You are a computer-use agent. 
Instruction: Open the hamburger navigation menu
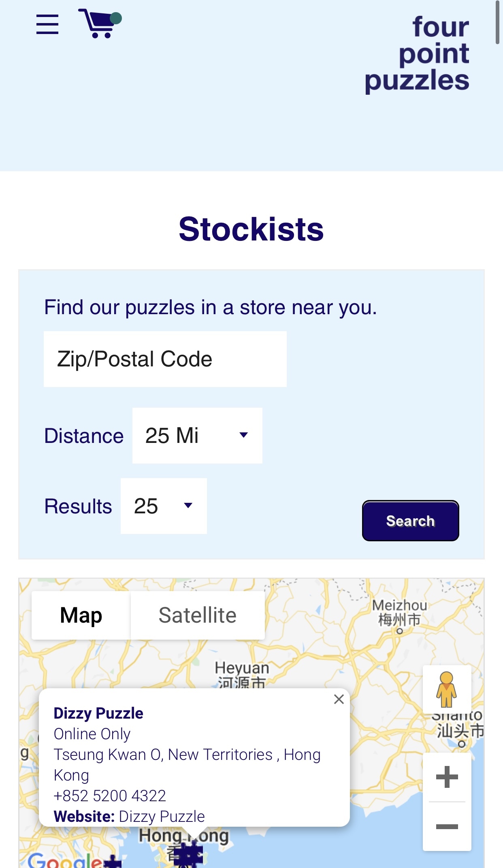[47, 24]
